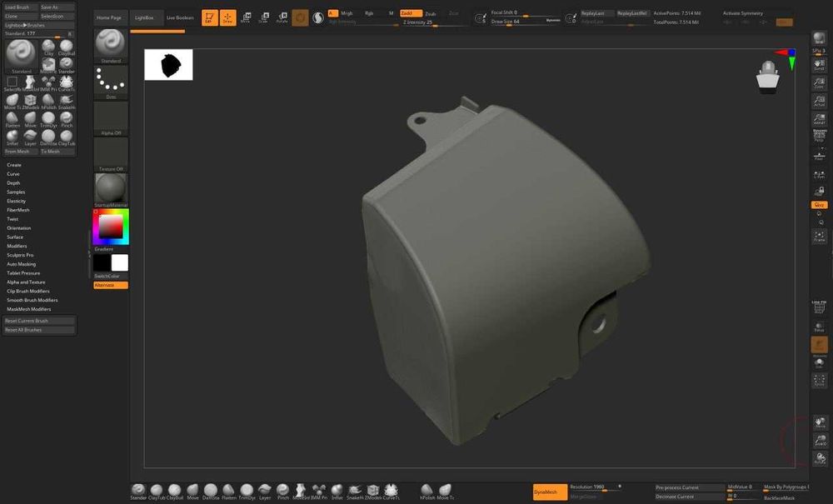The height and width of the screenshot is (504, 833).
Task: Click the Load Brush button
Action: tap(20, 7)
